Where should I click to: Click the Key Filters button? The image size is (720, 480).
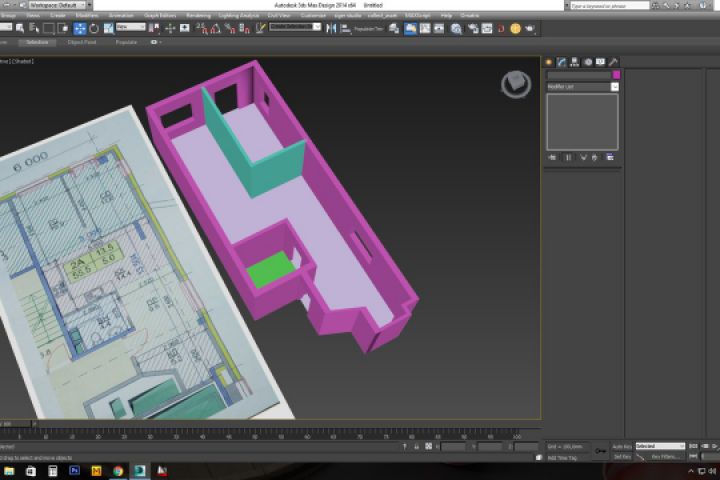point(663,456)
